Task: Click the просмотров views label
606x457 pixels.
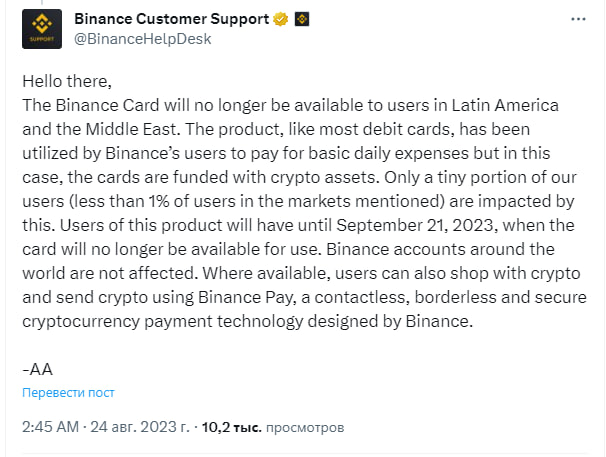Action: coord(305,428)
